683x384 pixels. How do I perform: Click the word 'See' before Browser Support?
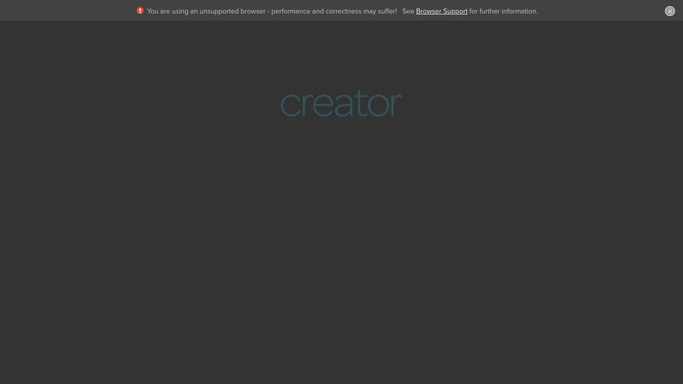(408, 11)
